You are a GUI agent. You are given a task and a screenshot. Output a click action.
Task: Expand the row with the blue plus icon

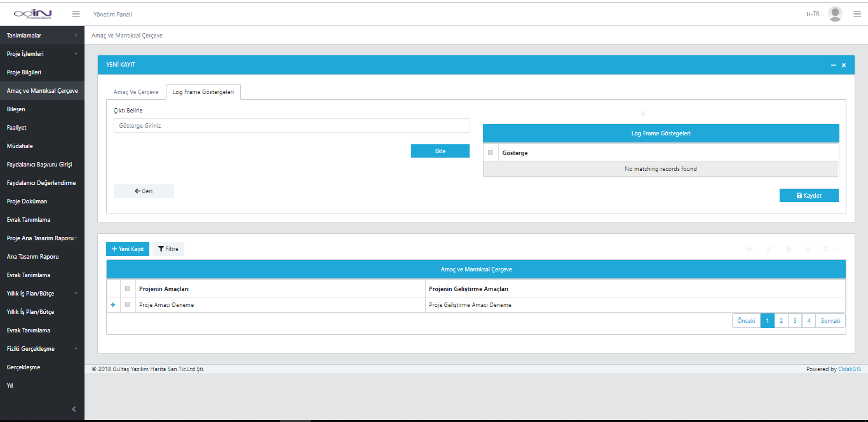tap(113, 305)
